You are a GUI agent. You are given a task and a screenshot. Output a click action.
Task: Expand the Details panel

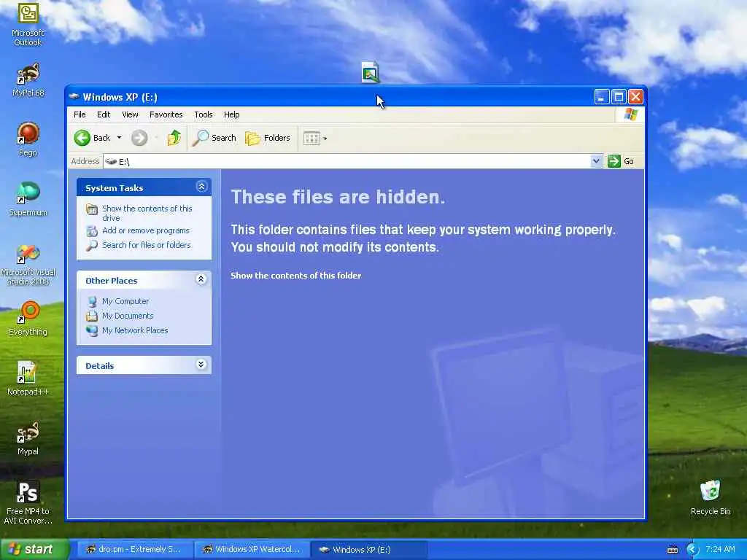(201, 365)
